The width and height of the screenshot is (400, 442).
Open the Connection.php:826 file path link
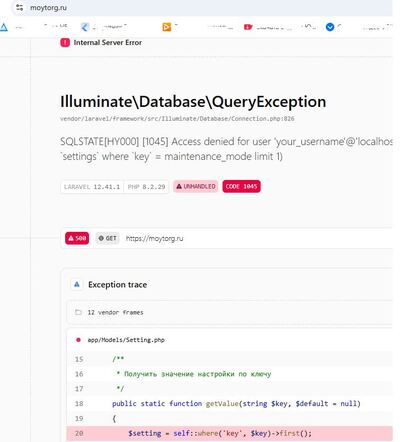tap(177, 119)
